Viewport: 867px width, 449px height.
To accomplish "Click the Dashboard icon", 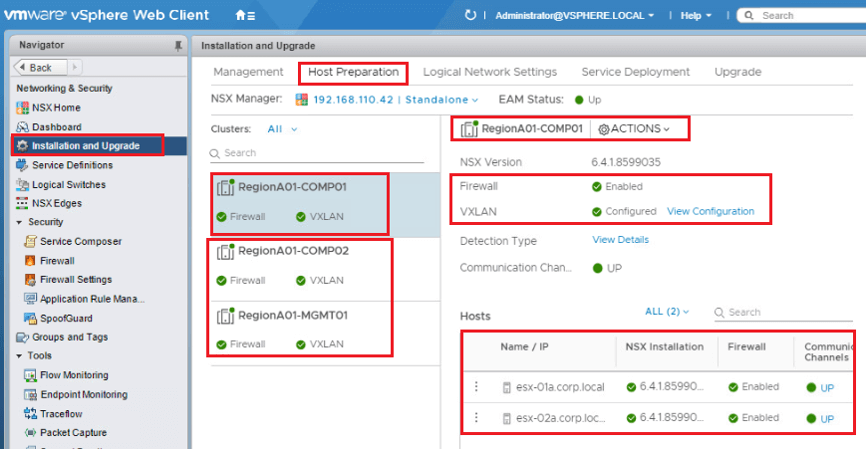I will click(x=23, y=127).
